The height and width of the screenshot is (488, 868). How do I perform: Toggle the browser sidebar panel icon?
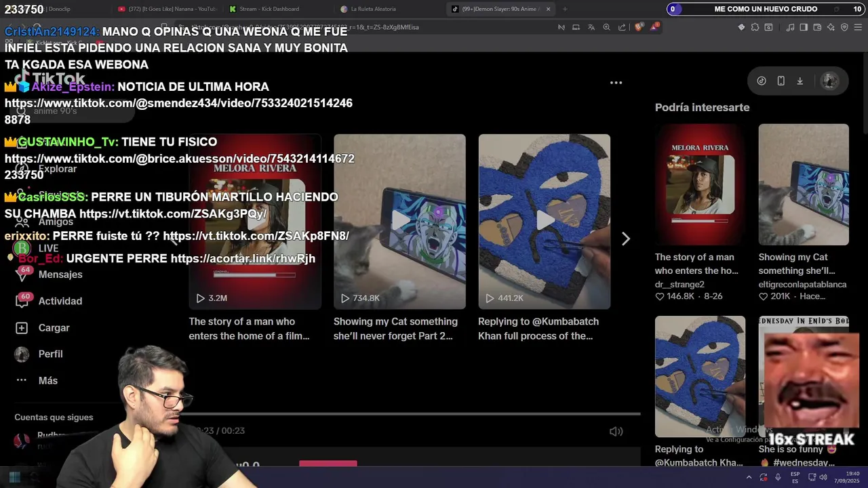pyautogui.click(x=804, y=27)
